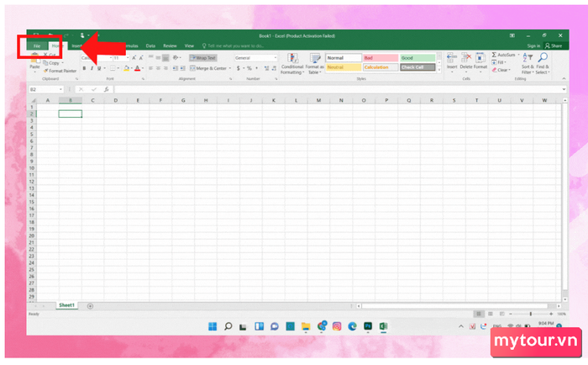
Task: Toggle Italic formatting
Action: (92, 68)
